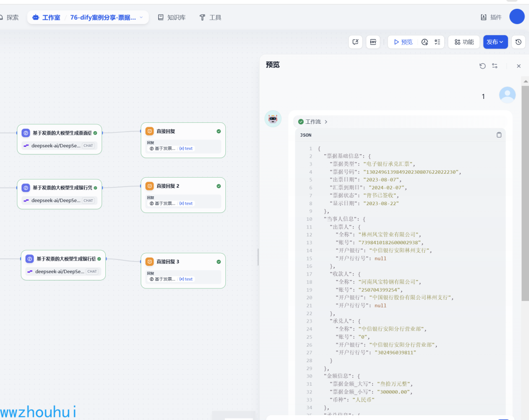This screenshot has width=529, height=420.
Task: Click orange icon on 直接回复 2 node
Action: coord(149,186)
